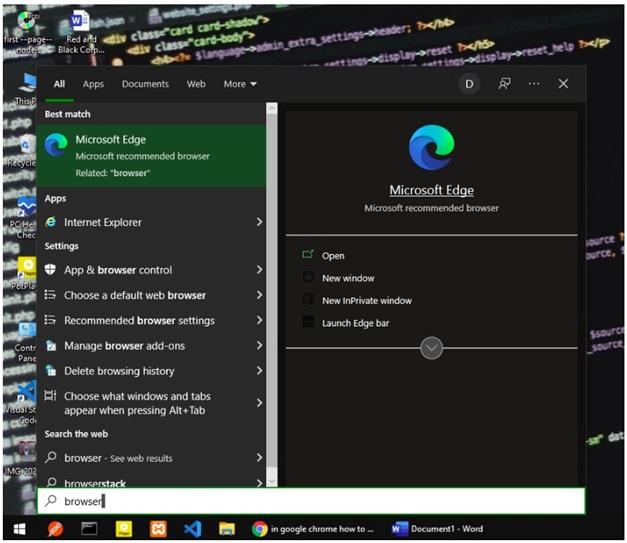Expand the browser web results arrow
Image resolution: width=627 pixels, height=543 pixels.
pyautogui.click(x=259, y=457)
